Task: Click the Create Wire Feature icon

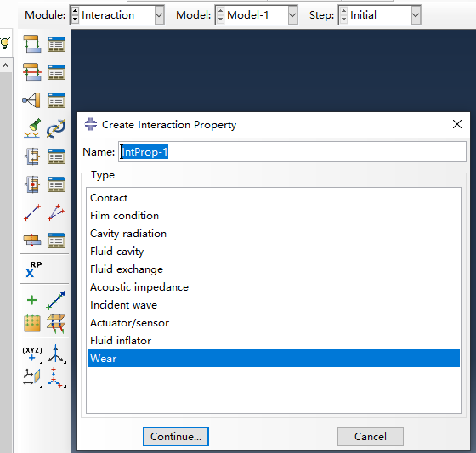Action: (32, 212)
